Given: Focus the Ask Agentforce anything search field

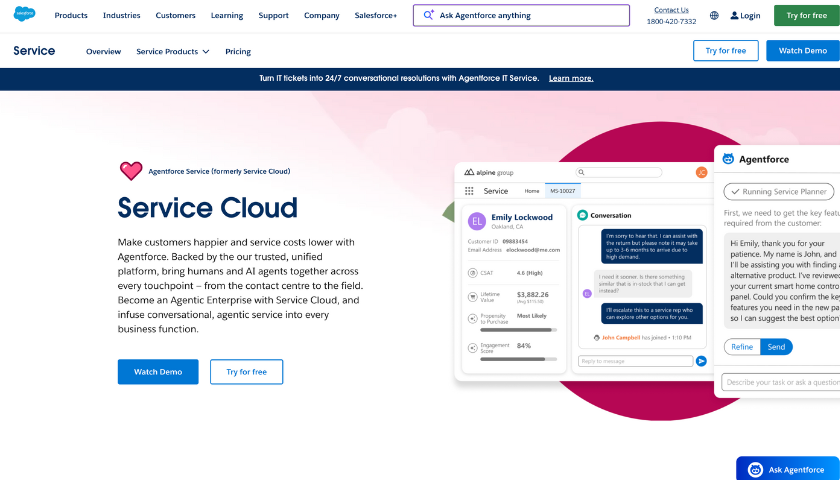Looking at the screenshot, I should tap(521, 16).
